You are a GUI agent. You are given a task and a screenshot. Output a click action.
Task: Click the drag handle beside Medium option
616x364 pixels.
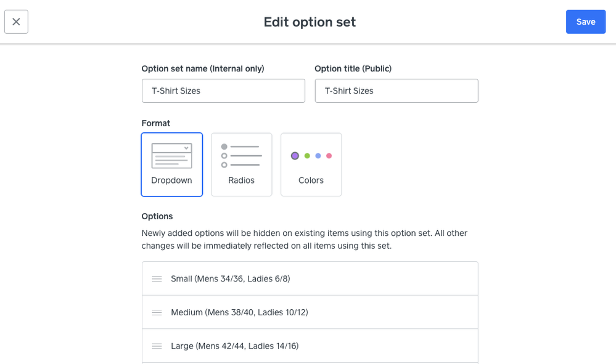coord(157,313)
